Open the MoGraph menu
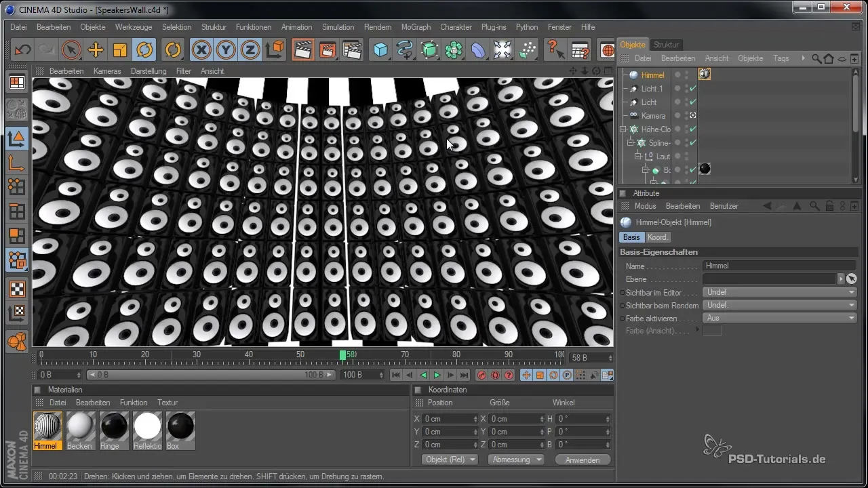The height and width of the screenshot is (488, 868). point(416,27)
